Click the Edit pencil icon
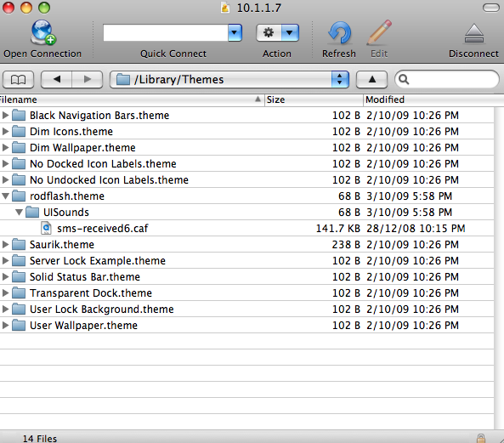 (379, 32)
